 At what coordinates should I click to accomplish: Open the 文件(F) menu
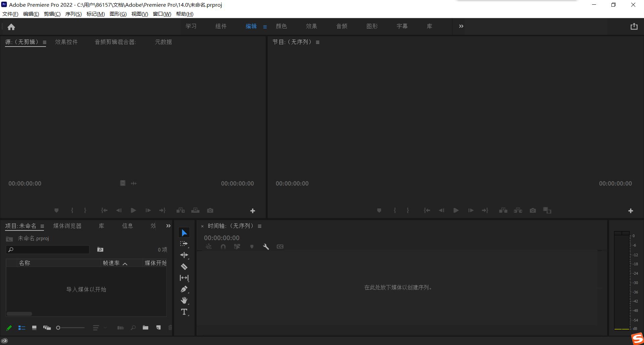[9, 14]
